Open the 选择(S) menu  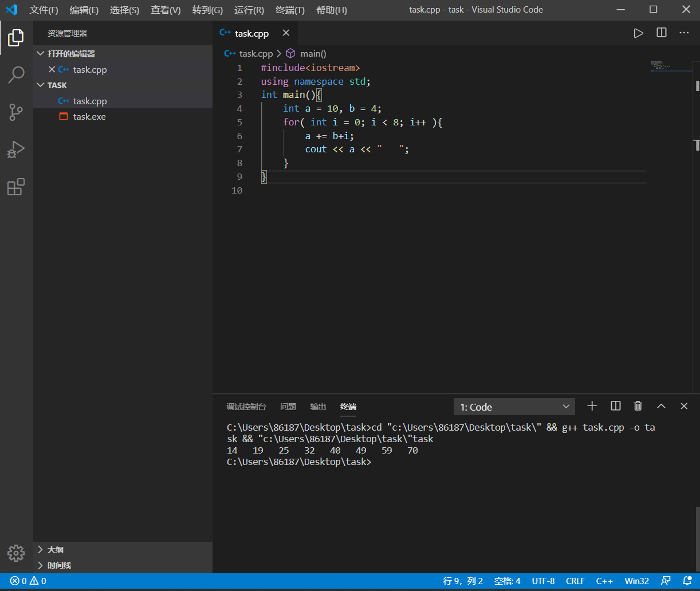click(124, 10)
